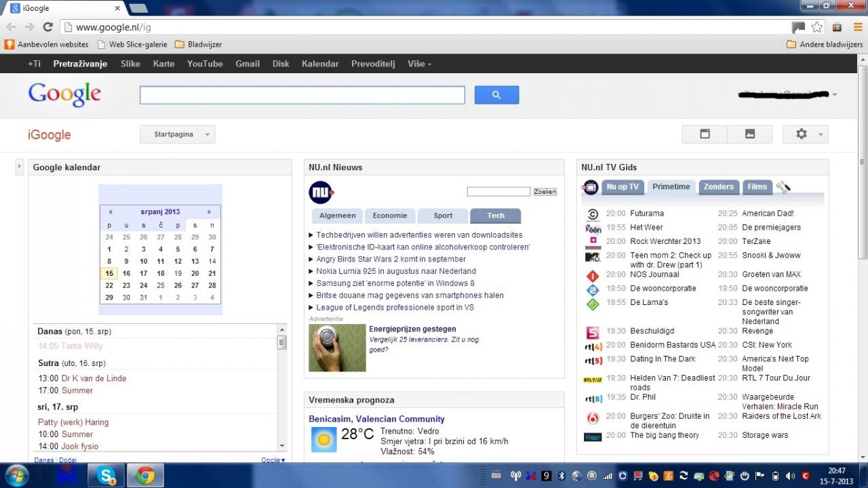The image size is (868, 488).
Task: Open the iGoogle settings gear menu
Action: 806,134
